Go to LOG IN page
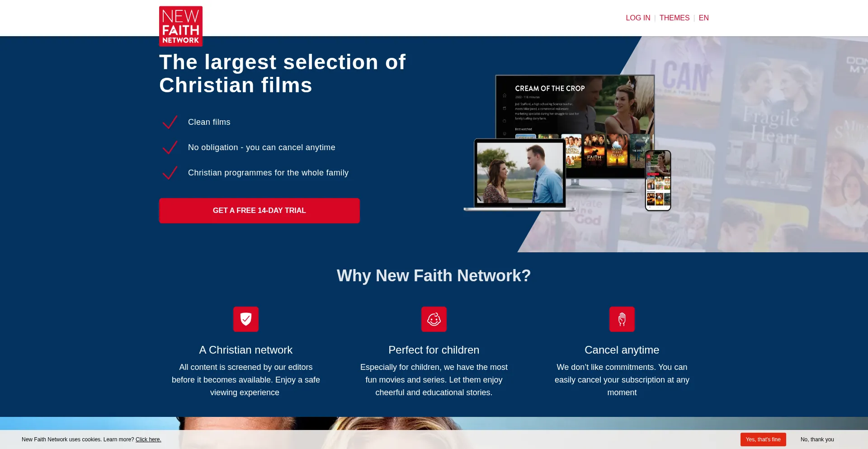868x449 pixels. (637, 18)
